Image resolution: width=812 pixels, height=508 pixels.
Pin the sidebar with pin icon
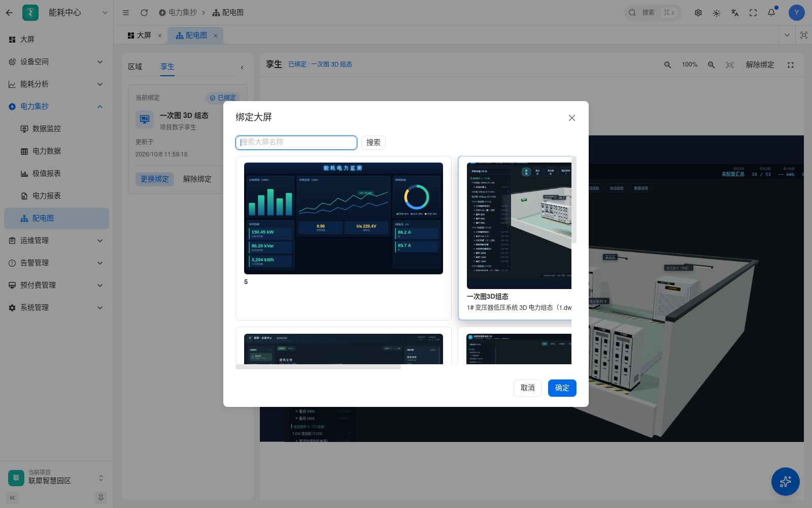point(101,498)
